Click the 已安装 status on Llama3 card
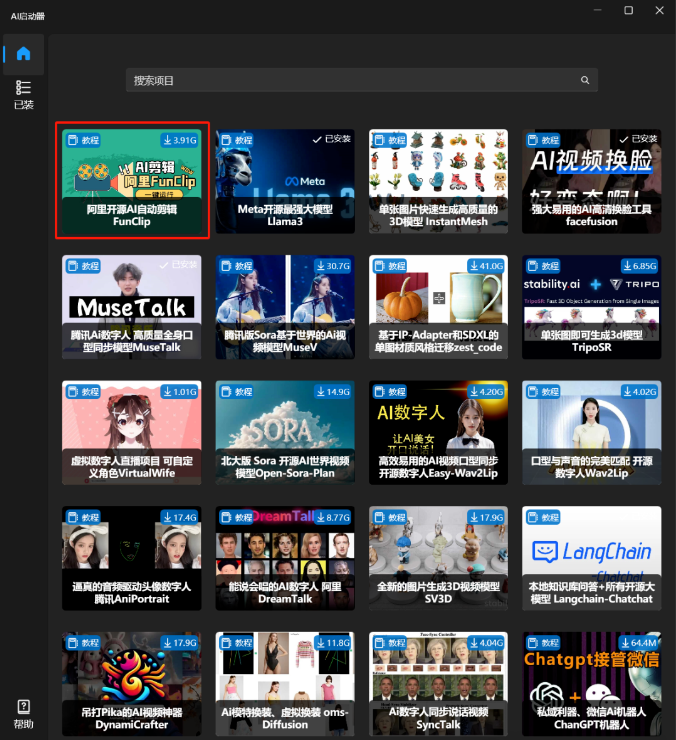676x740 pixels. (x=332, y=139)
